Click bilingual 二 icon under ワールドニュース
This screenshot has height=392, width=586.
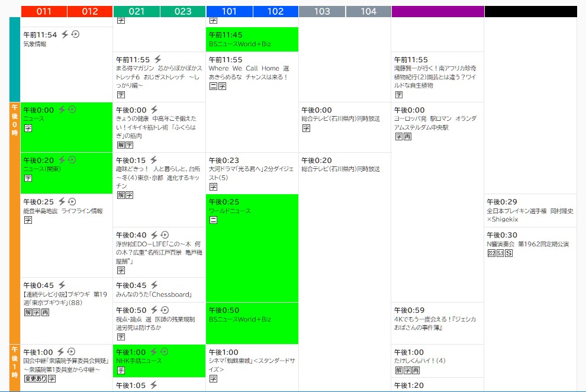(x=214, y=220)
